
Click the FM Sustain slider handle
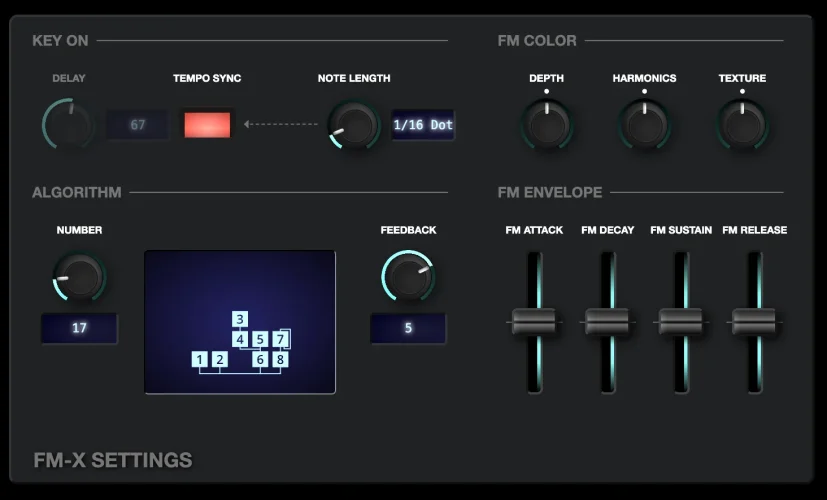pos(681,321)
